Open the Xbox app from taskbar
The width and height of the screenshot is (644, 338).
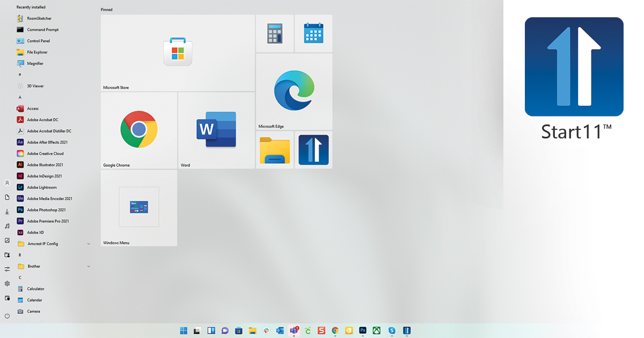click(x=377, y=330)
